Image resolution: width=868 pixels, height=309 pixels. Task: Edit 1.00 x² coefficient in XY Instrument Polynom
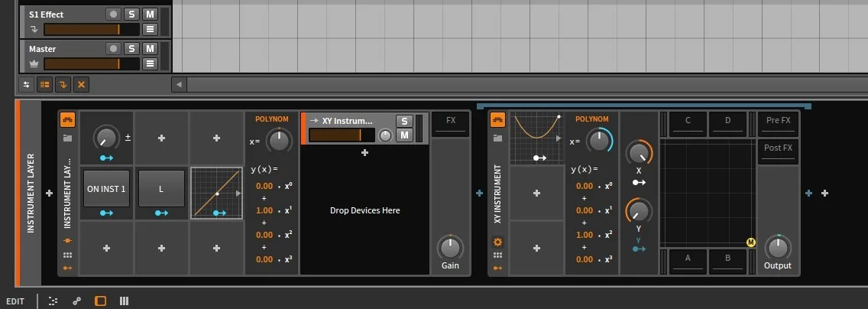[x=585, y=235]
